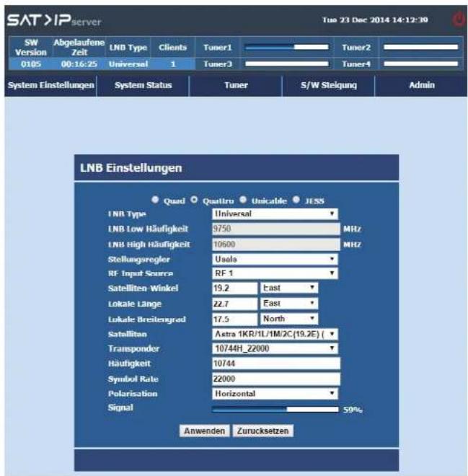Click the Tuner4 label

(x=356, y=64)
